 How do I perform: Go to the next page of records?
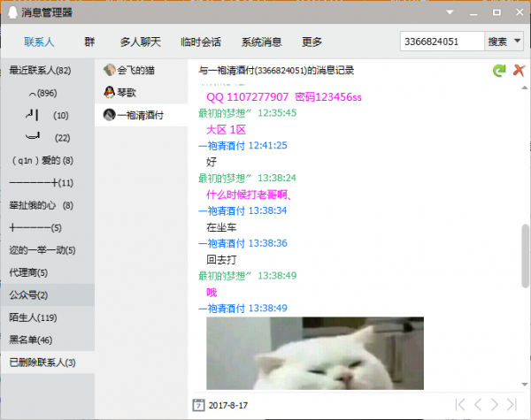coord(495,404)
